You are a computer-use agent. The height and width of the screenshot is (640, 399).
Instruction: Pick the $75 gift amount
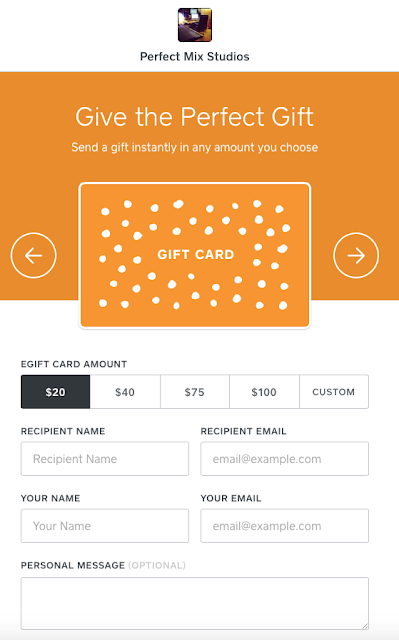195,392
